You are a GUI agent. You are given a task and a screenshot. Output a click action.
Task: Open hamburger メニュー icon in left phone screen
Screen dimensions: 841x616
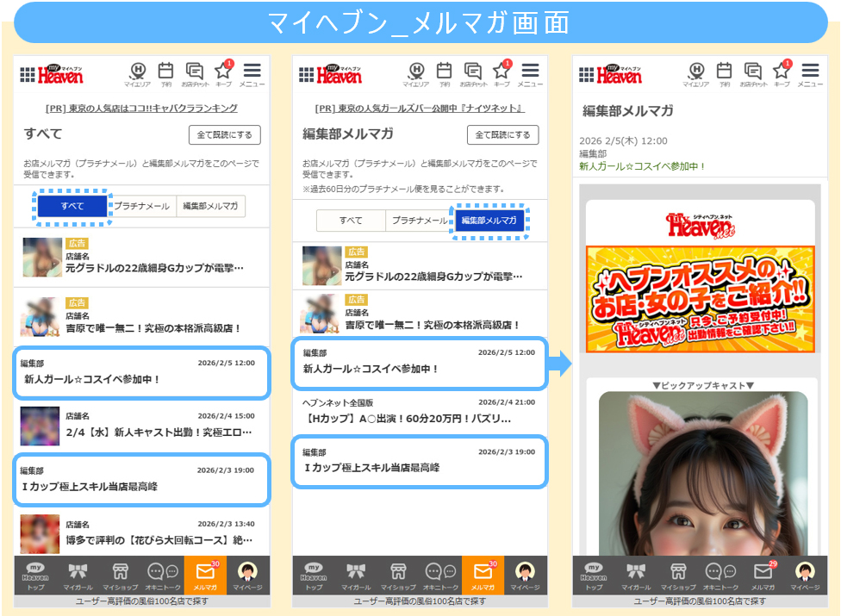click(252, 72)
